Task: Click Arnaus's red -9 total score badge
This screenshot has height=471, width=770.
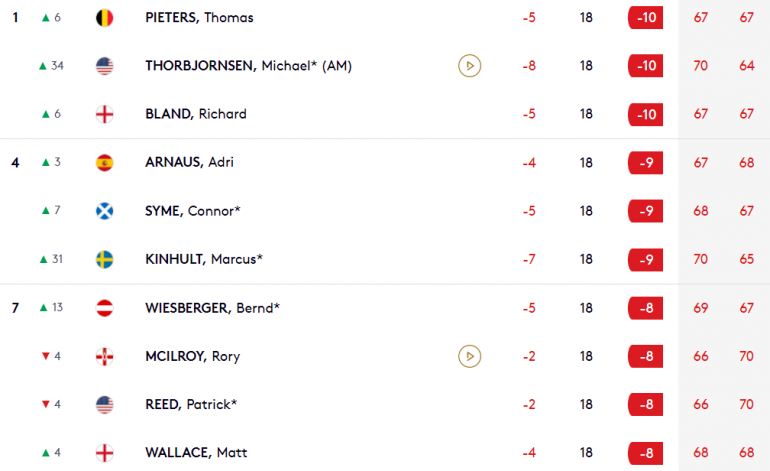Action: [x=646, y=163]
